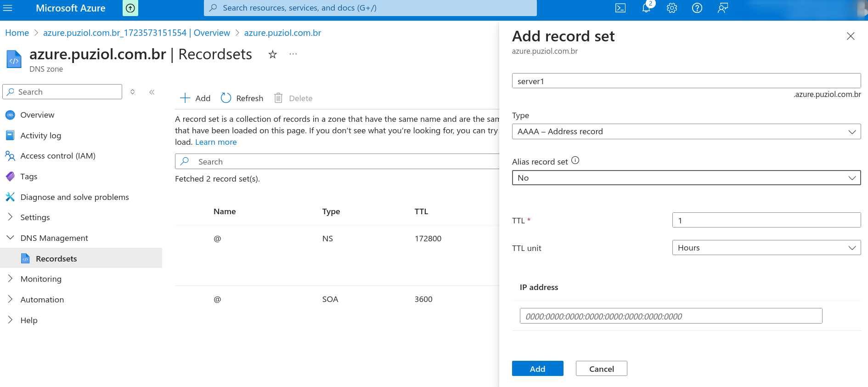The height and width of the screenshot is (387, 868).
Task: Click the help question mark icon
Action: coord(697,8)
